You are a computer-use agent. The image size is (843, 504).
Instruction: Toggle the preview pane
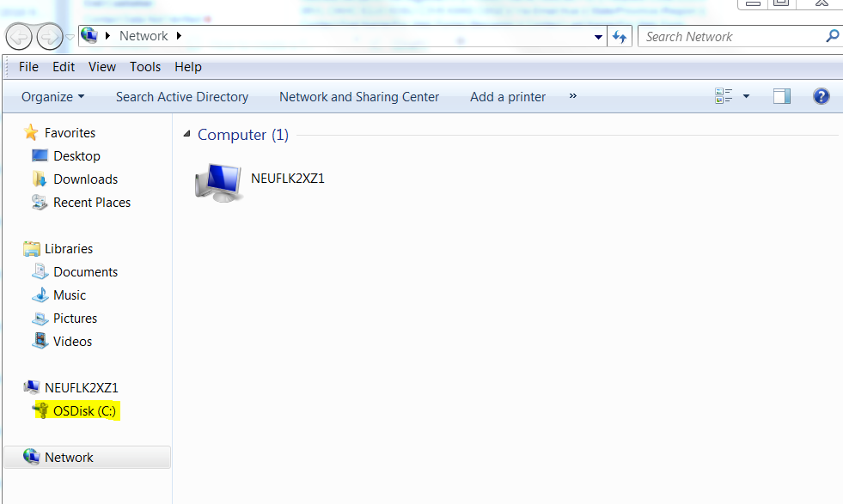[782, 96]
